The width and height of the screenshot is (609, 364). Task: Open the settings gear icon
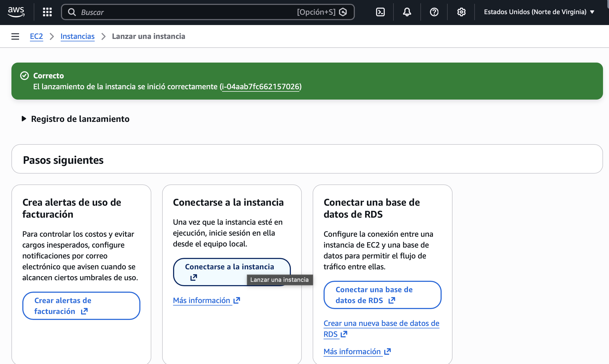[x=461, y=12]
